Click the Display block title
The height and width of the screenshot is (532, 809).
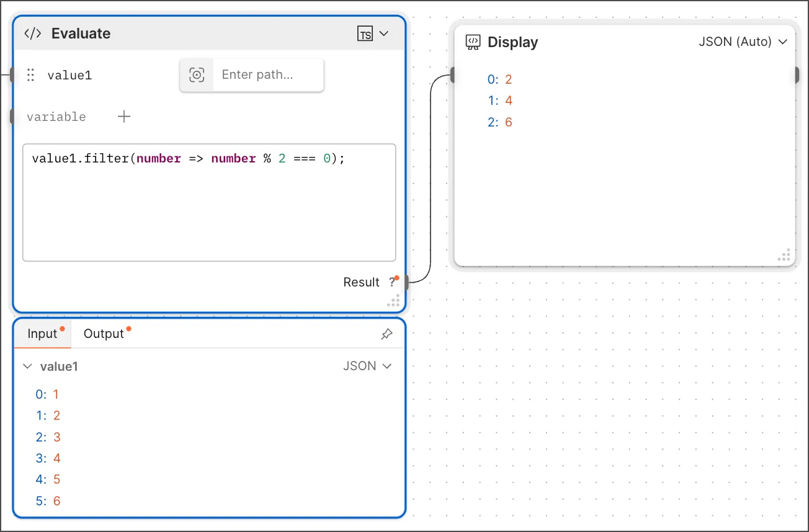pyautogui.click(x=513, y=42)
